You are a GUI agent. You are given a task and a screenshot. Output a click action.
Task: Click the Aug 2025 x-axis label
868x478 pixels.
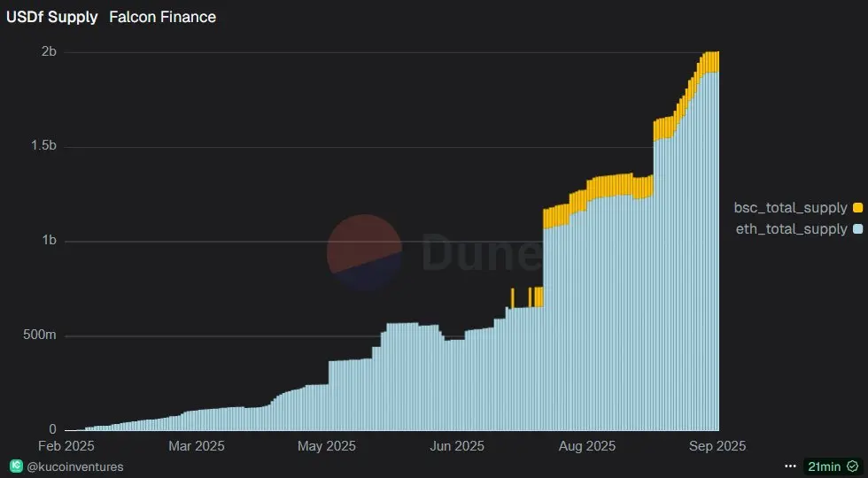pyautogui.click(x=586, y=446)
